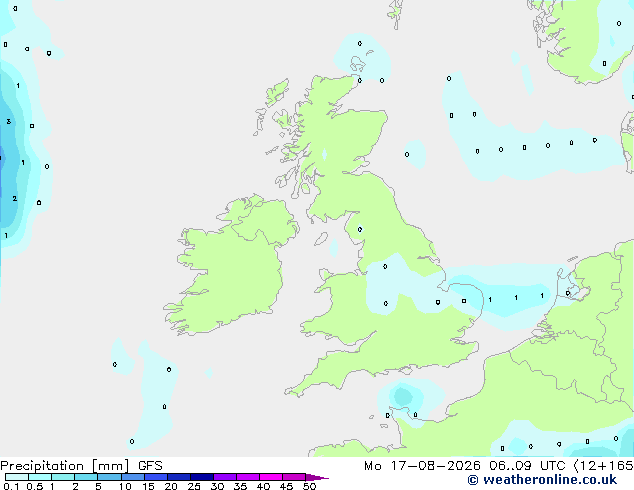
Task: Click the 'Precipitation [mm]' legend title
Action: 65,466
